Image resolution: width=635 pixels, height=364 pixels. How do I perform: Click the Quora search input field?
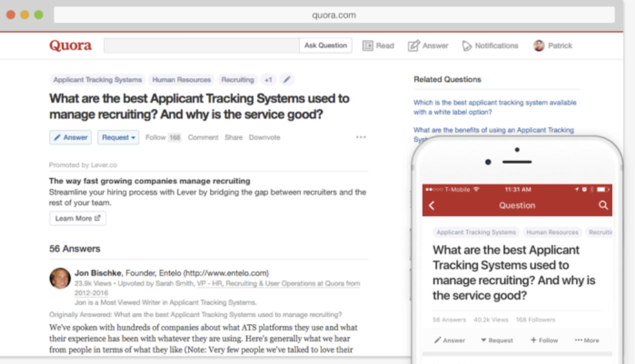pos(201,45)
